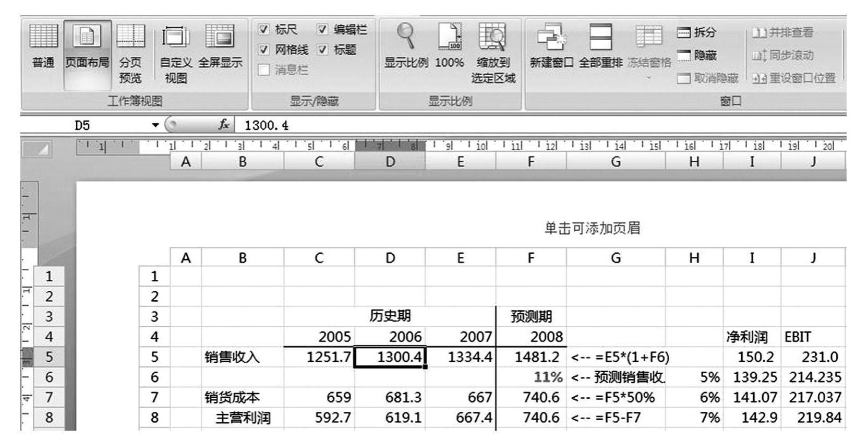This screenshot has height=439, width=868.
Task: Select cell with value 681.3
Action: point(390,398)
